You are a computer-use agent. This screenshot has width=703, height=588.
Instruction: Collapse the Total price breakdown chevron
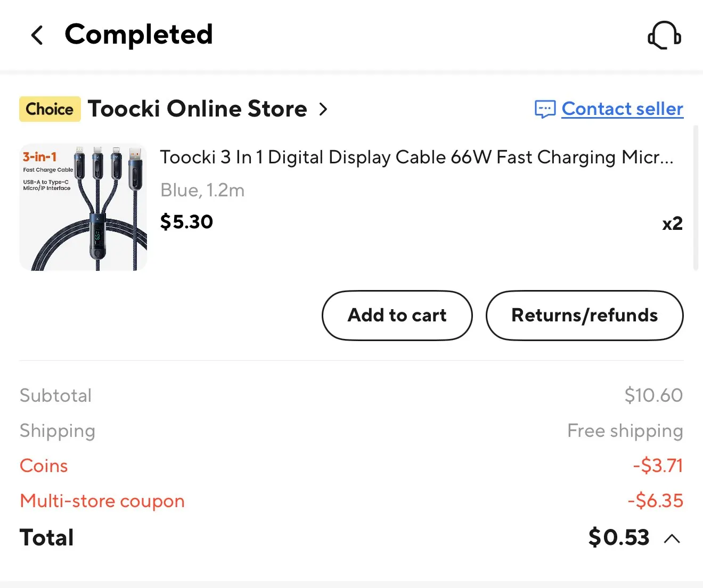coord(672,538)
